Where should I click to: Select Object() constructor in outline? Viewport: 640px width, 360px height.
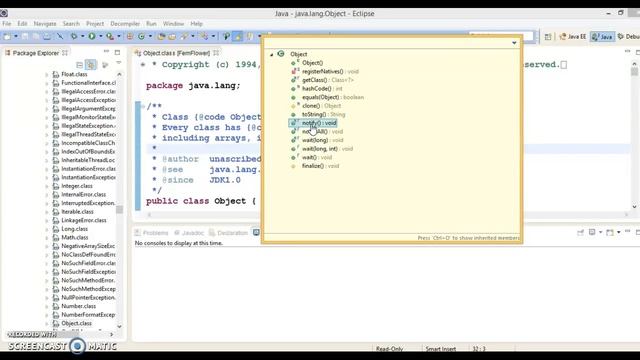(312, 63)
